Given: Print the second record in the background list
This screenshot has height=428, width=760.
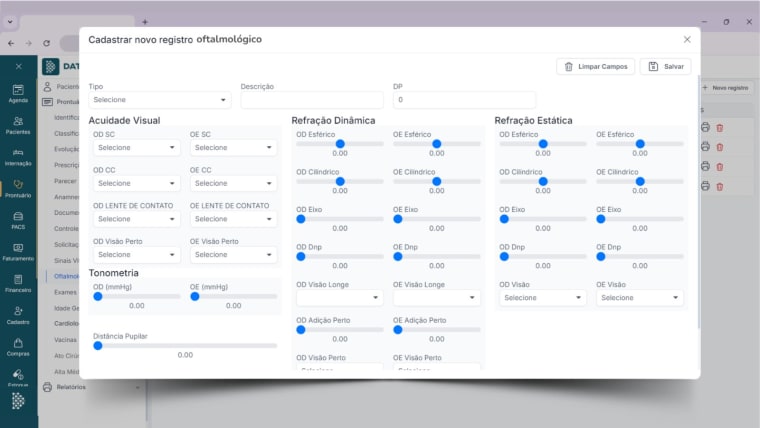Looking at the screenshot, I should (x=705, y=146).
